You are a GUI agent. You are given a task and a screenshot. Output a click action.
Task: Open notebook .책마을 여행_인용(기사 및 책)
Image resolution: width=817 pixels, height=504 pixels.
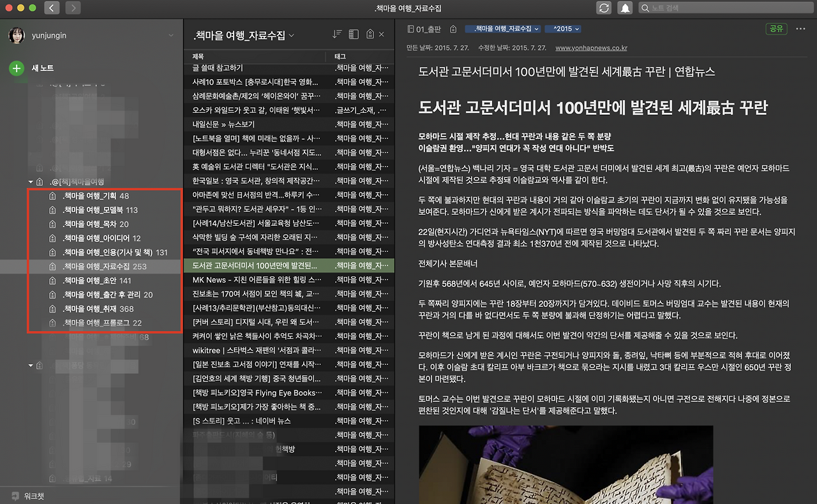coord(115,253)
